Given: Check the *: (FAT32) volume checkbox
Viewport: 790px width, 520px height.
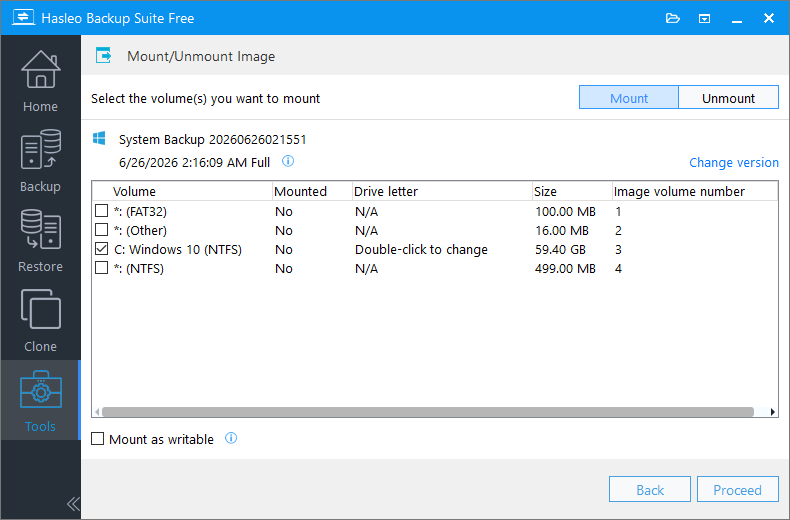Looking at the screenshot, I should tap(102, 211).
